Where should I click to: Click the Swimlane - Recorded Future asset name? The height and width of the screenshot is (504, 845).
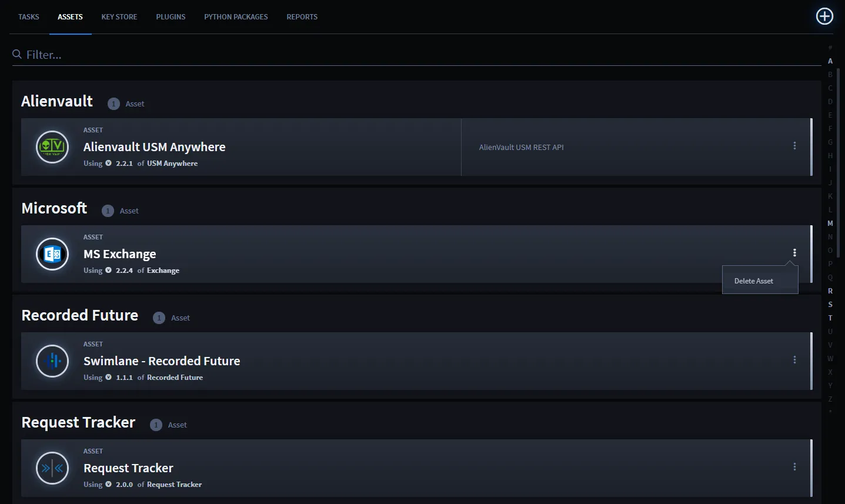coord(162,361)
